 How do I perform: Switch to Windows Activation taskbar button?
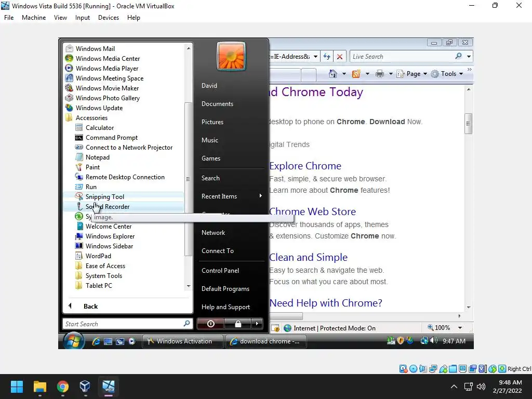(182, 341)
